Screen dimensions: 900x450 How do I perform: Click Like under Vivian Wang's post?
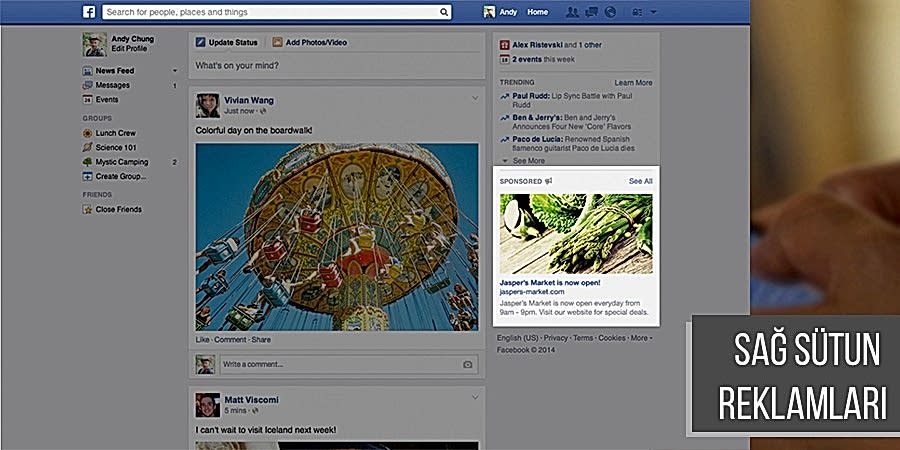coord(202,340)
